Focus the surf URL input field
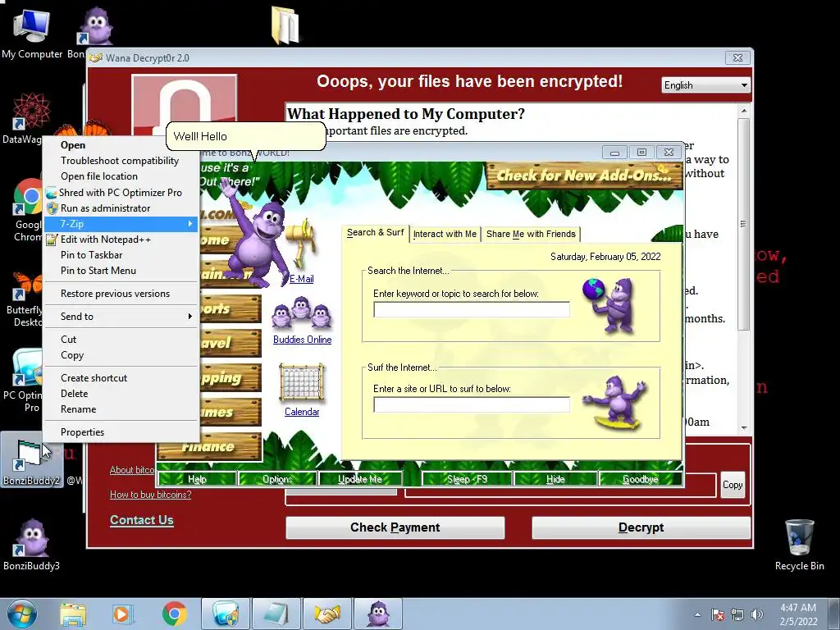Screen dimensions: 840x630 coord(472,405)
